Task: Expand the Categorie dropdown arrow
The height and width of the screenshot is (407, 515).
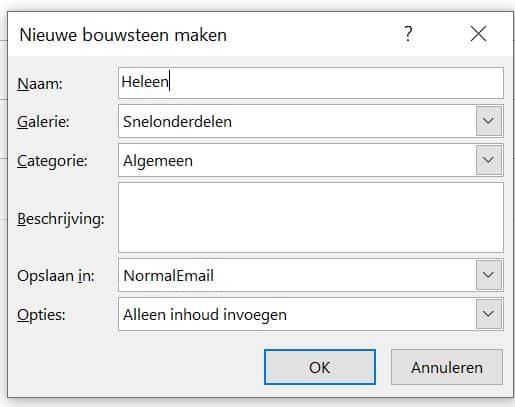Action: pos(489,160)
